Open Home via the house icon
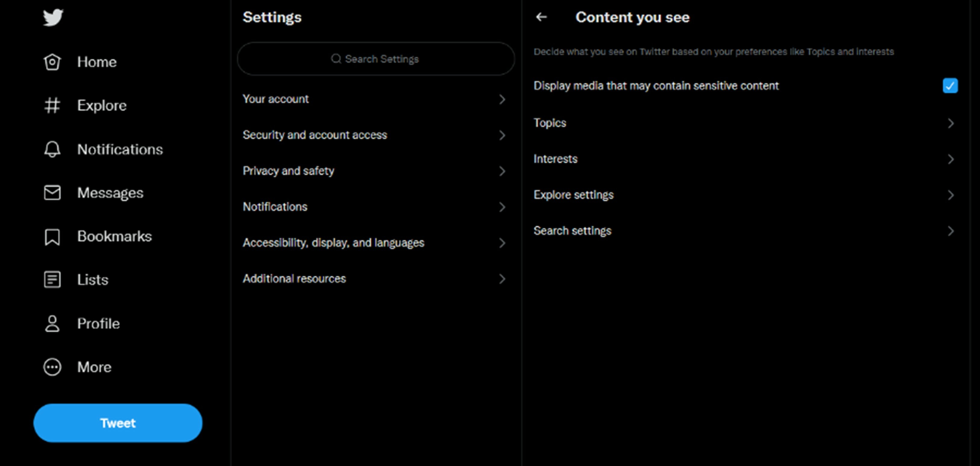The image size is (980, 466). pos(52,62)
